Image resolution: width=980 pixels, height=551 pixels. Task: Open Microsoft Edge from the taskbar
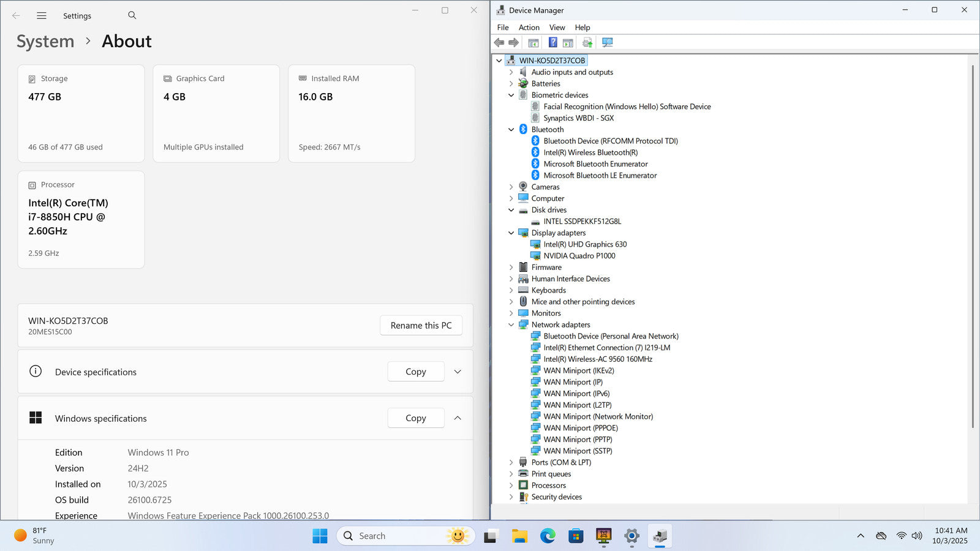tap(548, 536)
